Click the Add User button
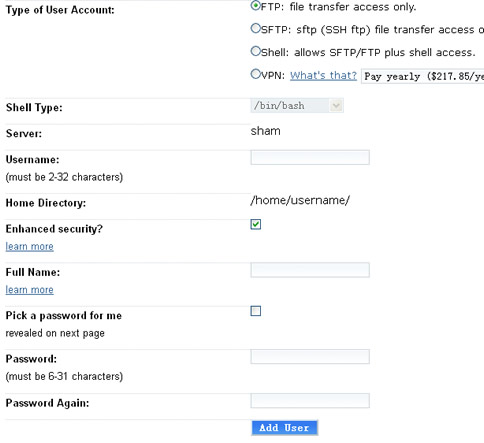This screenshot has width=484, height=443. [285, 428]
